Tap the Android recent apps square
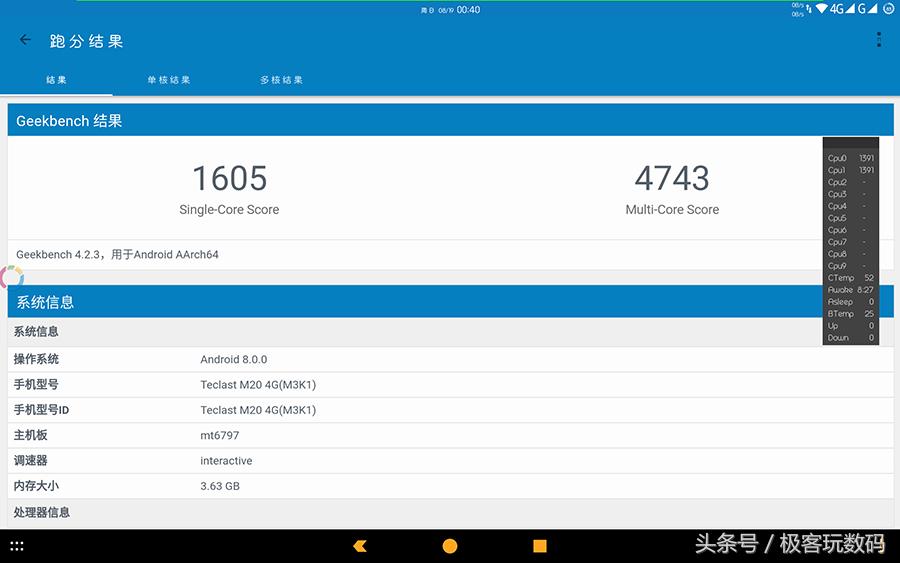The width and height of the screenshot is (900, 563). click(x=540, y=546)
